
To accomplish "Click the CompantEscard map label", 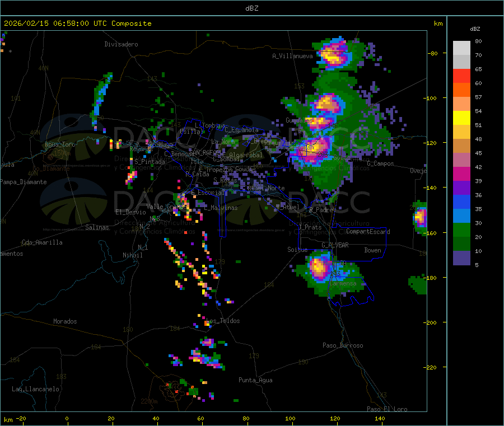I will click(368, 232).
